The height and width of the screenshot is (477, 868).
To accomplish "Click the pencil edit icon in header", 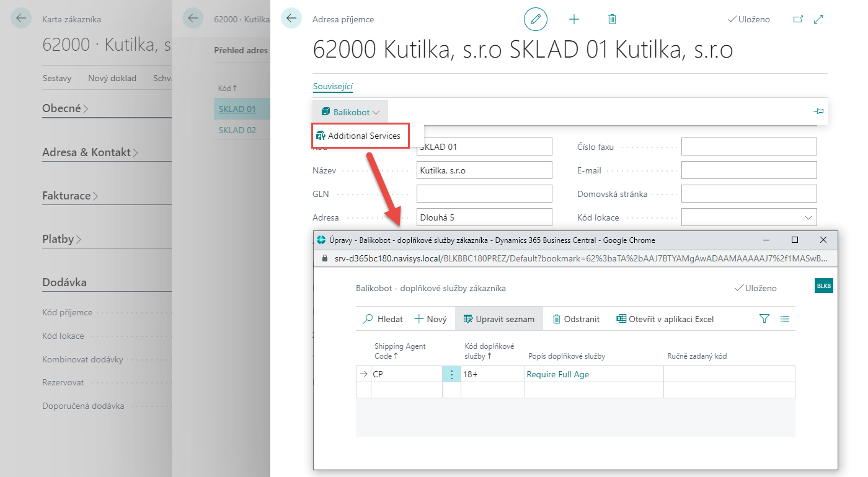I will coord(536,19).
